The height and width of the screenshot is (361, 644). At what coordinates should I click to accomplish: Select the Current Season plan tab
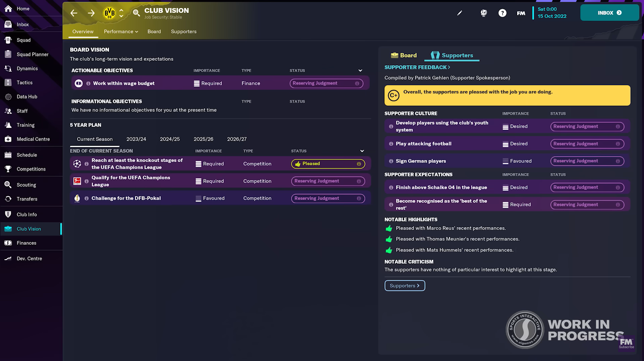pyautogui.click(x=95, y=139)
